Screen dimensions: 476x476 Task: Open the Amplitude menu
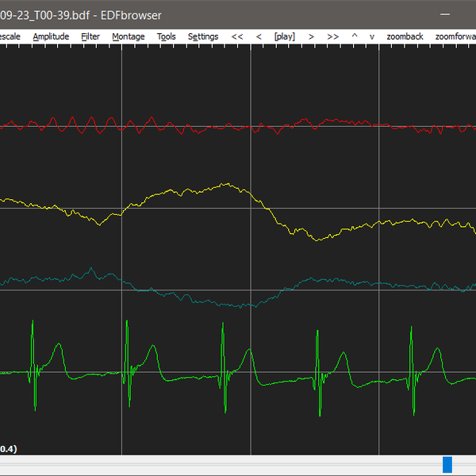click(51, 36)
